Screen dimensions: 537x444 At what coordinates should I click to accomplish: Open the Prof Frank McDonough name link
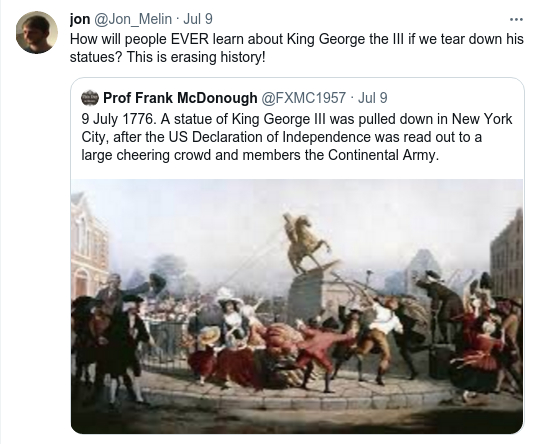pyautogui.click(x=180, y=98)
